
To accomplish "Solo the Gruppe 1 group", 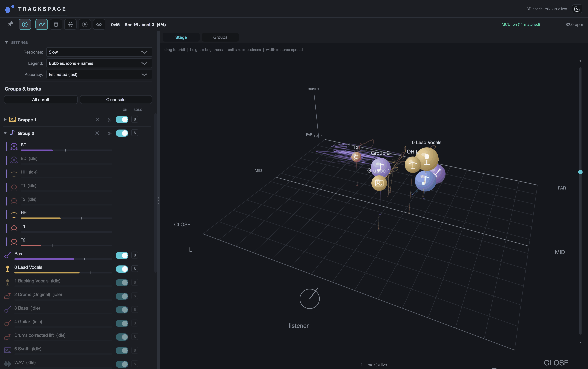I will point(135,119).
